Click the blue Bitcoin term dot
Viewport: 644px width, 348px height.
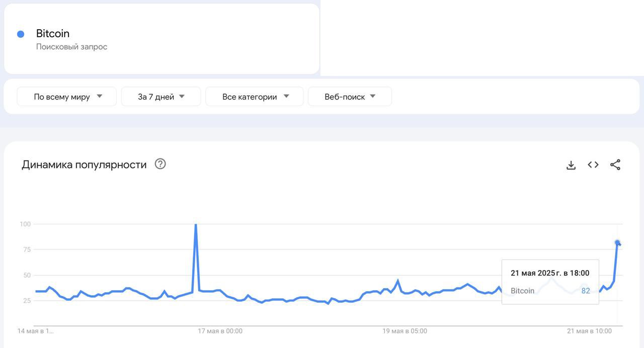click(21, 34)
